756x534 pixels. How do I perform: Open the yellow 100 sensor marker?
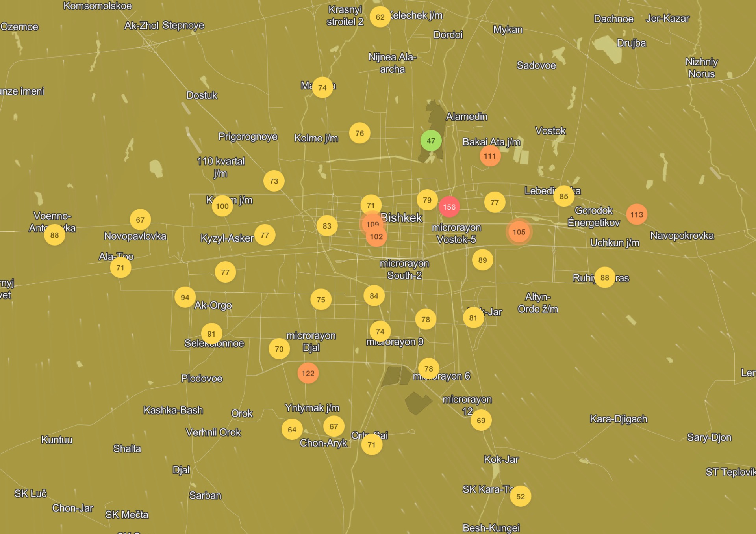222,206
